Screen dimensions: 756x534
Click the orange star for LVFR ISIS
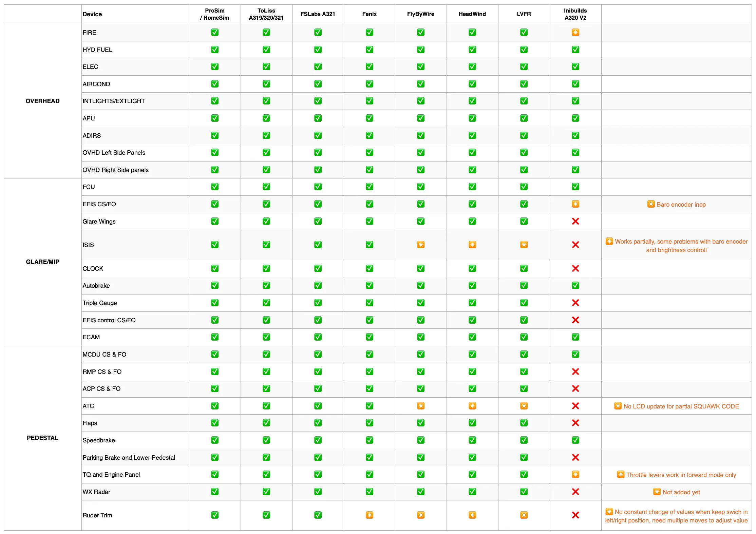[x=524, y=245]
